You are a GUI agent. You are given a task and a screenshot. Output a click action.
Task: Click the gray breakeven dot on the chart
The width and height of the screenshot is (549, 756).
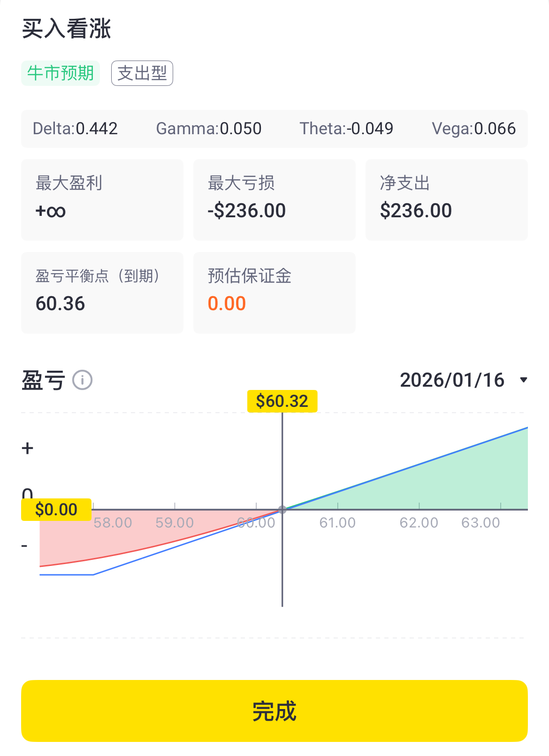pyautogui.click(x=282, y=510)
